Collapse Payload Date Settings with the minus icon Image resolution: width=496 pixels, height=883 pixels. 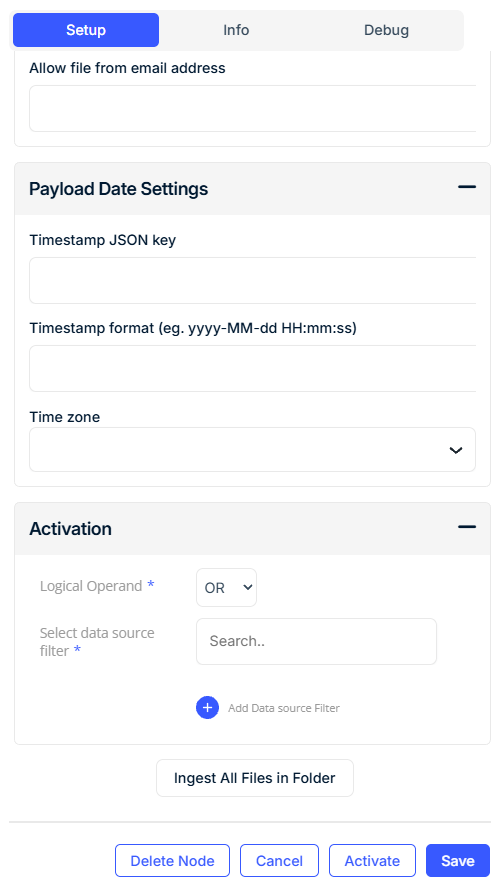click(466, 187)
